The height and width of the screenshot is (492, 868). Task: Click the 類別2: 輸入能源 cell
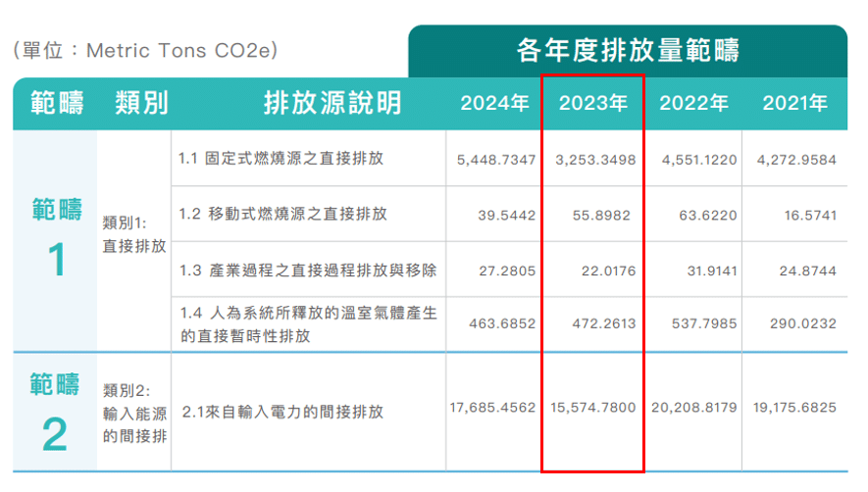(x=134, y=413)
